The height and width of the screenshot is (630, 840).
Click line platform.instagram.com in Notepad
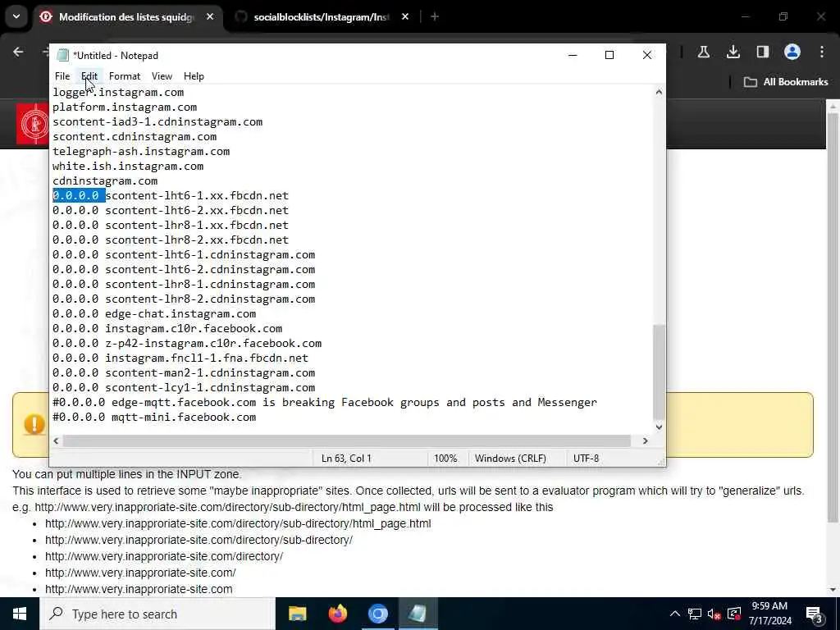tap(125, 107)
